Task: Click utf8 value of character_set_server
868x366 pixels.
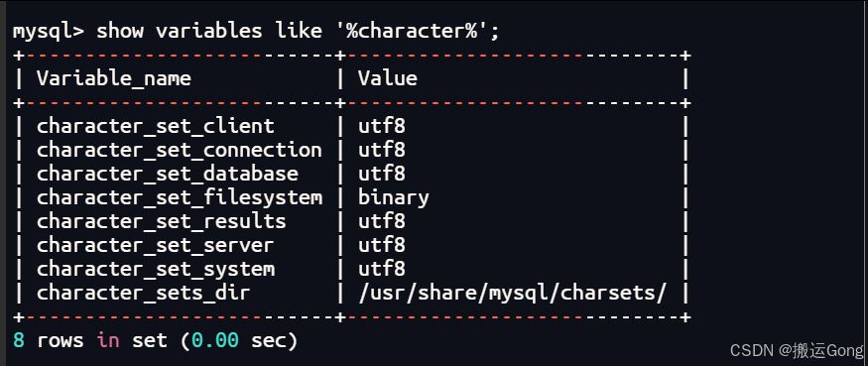Action: tap(382, 245)
